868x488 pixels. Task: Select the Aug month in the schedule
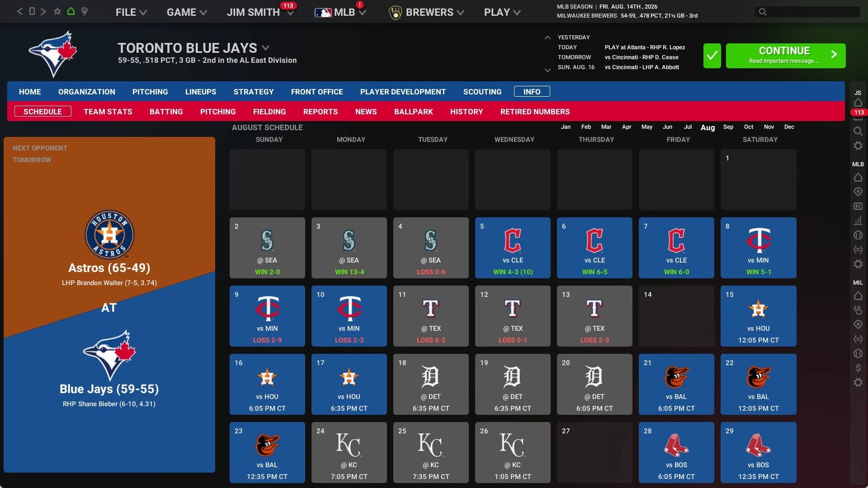click(x=708, y=128)
